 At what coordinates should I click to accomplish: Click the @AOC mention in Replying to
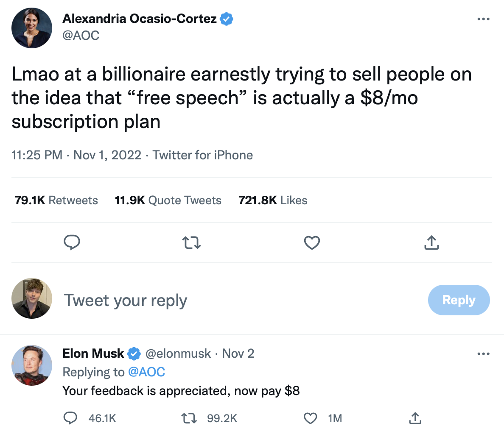pyautogui.click(x=146, y=372)
